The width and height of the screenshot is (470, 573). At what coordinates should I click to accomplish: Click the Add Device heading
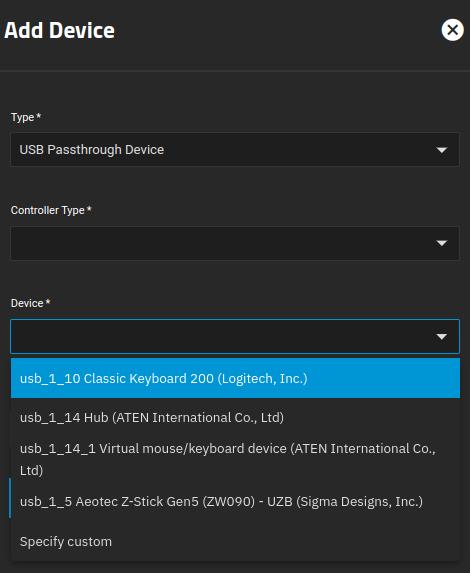coord(60,30)
